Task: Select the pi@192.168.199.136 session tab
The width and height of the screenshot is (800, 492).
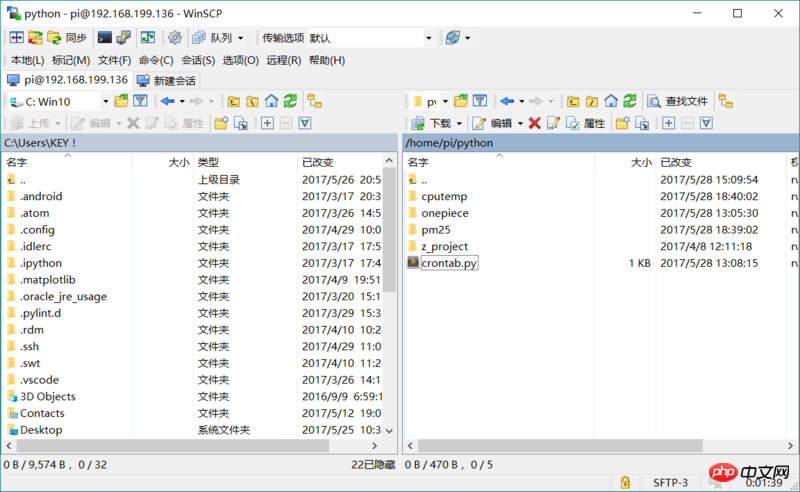Action: pyautogui.click(x=67, y=80)
